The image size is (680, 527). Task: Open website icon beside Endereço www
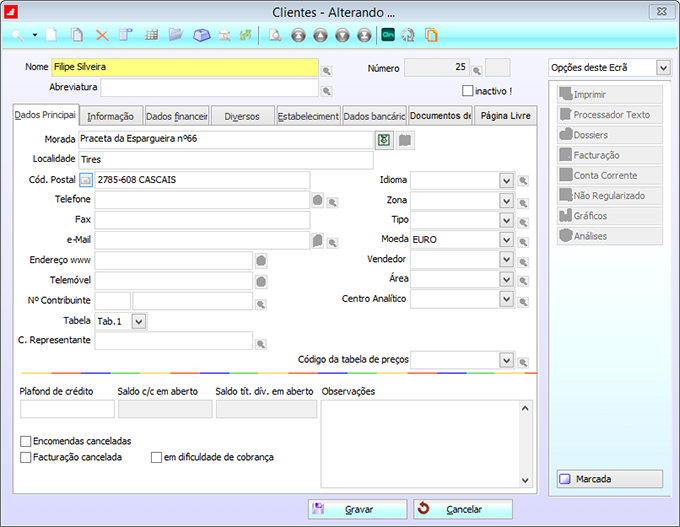point(261,261)
